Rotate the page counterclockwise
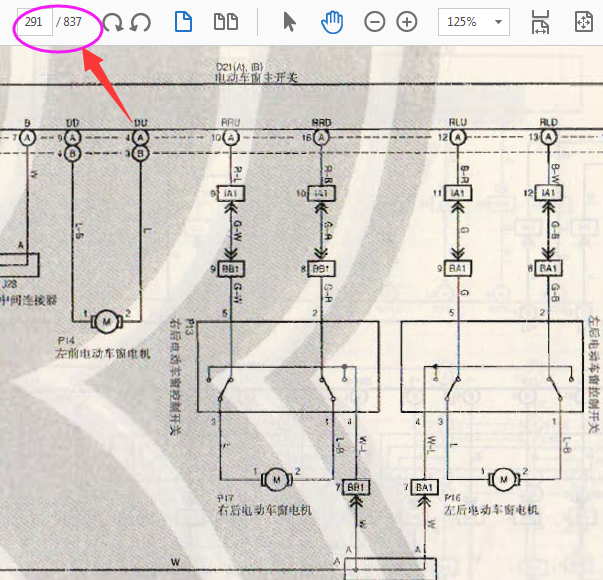Viewport: 603px width, 580px height. [140, 22]
